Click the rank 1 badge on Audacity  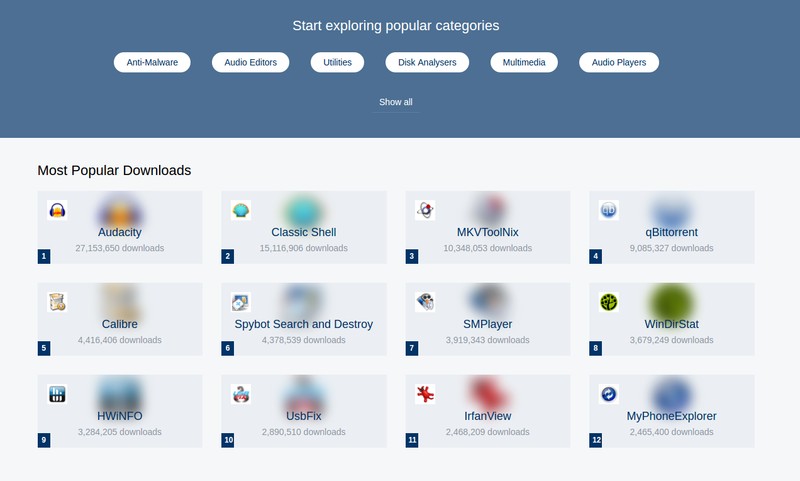point(44,256)
